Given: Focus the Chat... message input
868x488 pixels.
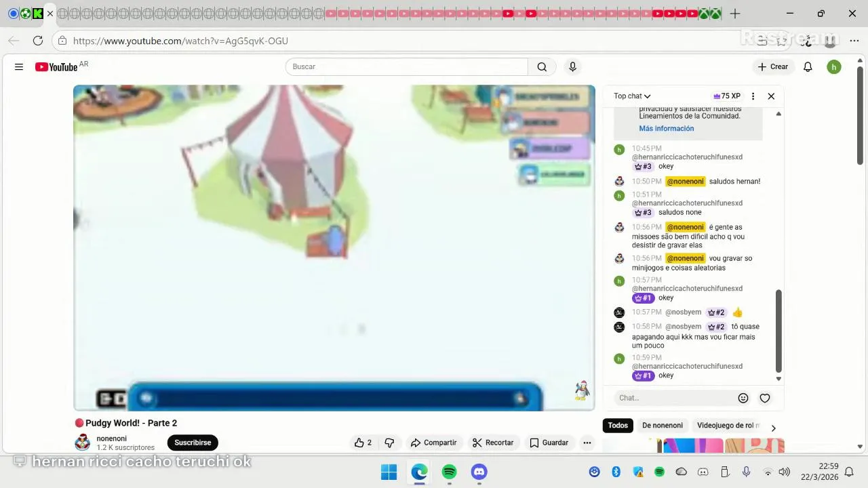Looking at the screenshot, I should point(675,398).
